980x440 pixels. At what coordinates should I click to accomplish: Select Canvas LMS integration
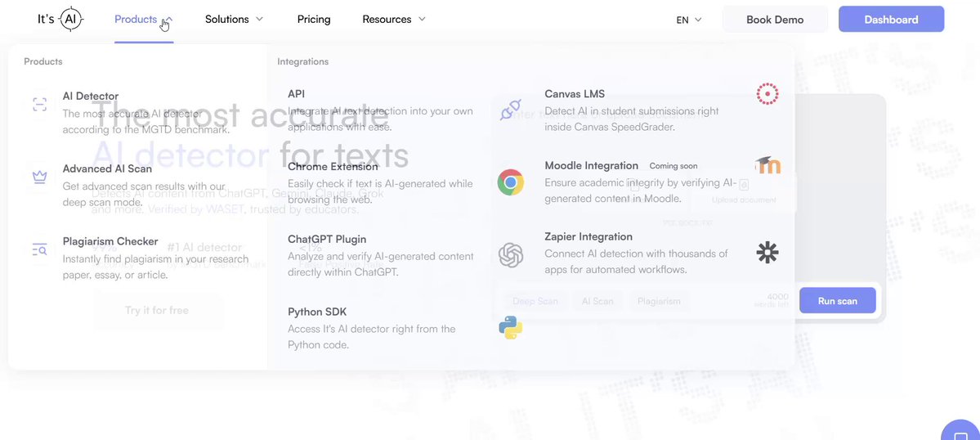pos(575,94)
